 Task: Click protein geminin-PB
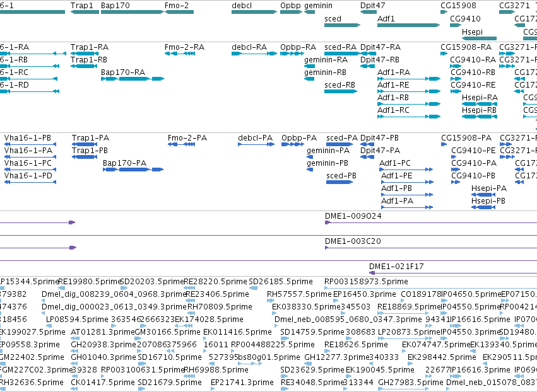pos(328,163)
